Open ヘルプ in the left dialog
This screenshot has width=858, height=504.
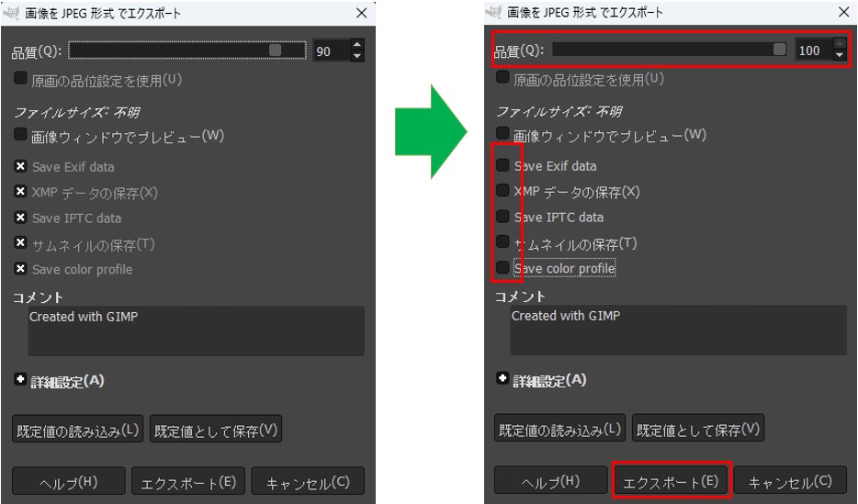coord(68,482)
